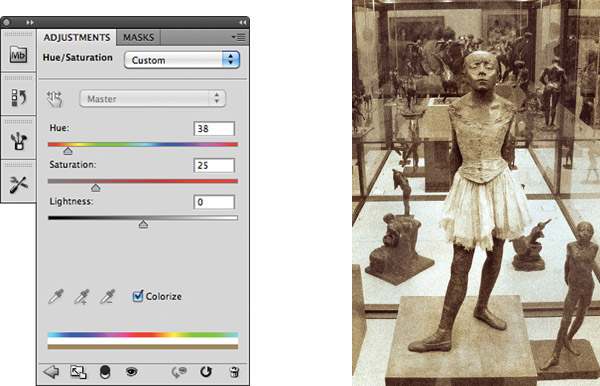Click the Hue value field showing 38

click(x=214, y=129)
